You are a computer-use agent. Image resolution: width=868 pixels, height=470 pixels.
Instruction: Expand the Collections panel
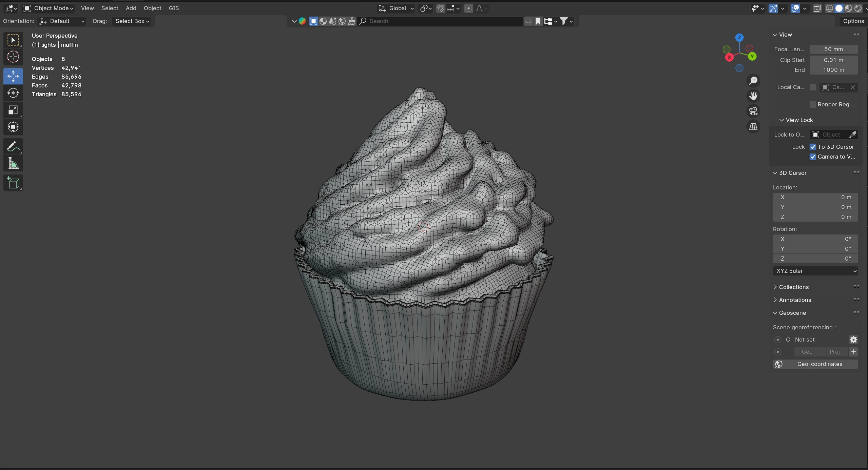click(x=793, y=287)
